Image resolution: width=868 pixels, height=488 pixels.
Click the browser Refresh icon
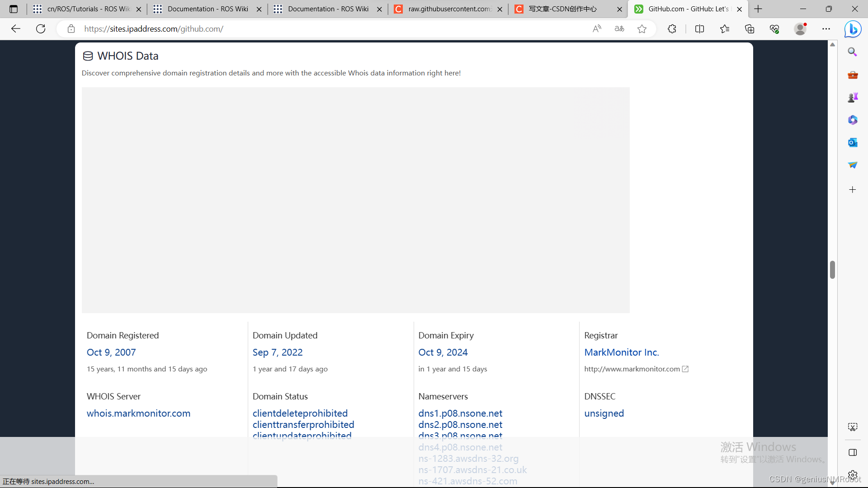pyautogui.click(x=41, y=29)
